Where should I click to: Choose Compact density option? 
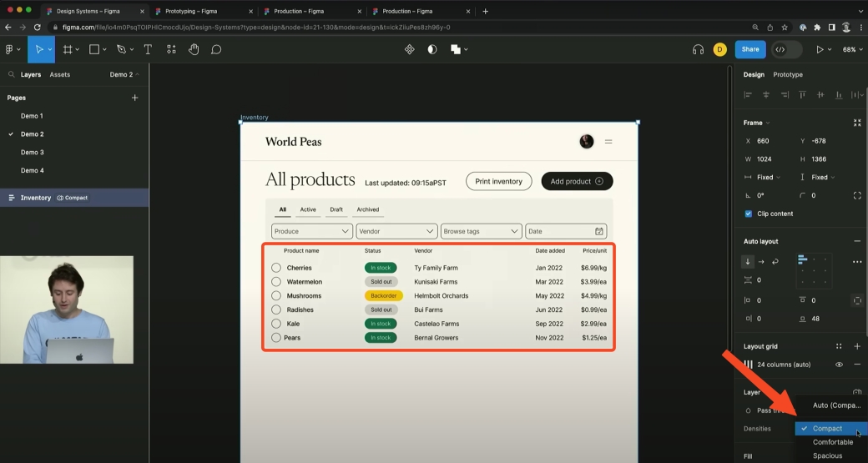tap(831, 429)
